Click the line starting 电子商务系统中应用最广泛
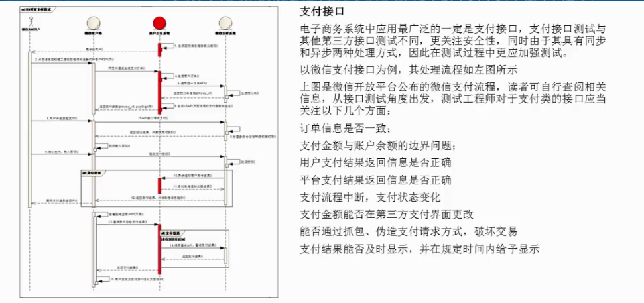This screenshot has height=303, width=644. [x=452, y=30]
